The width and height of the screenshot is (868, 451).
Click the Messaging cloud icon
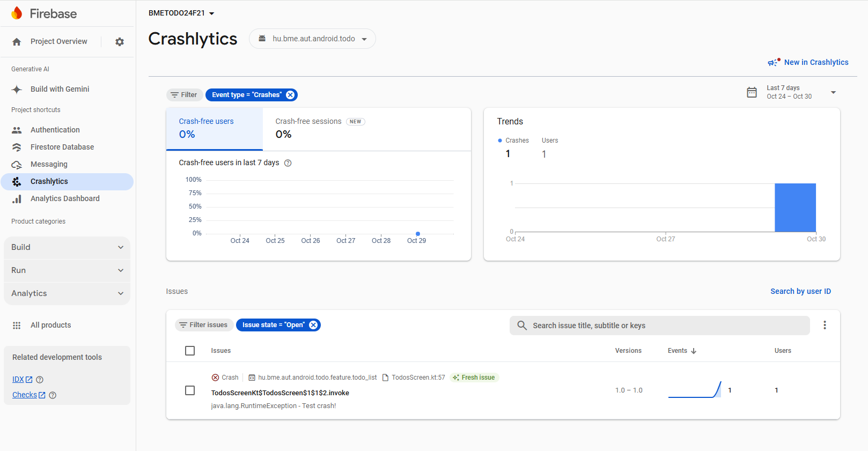tap(17, 165)
